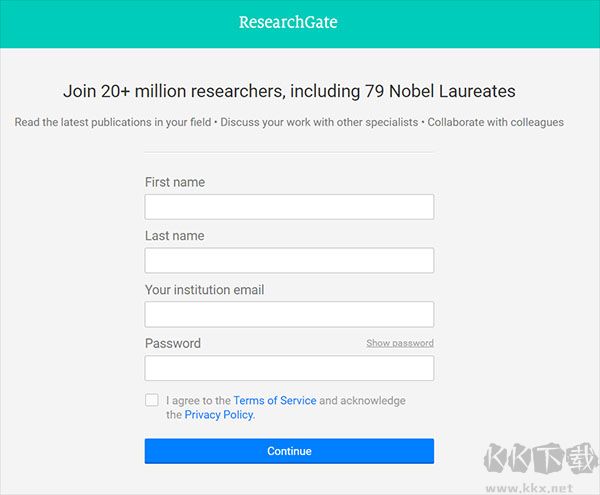
Task: Click the Read the latest publications tagline
Action: pos(289,122)
